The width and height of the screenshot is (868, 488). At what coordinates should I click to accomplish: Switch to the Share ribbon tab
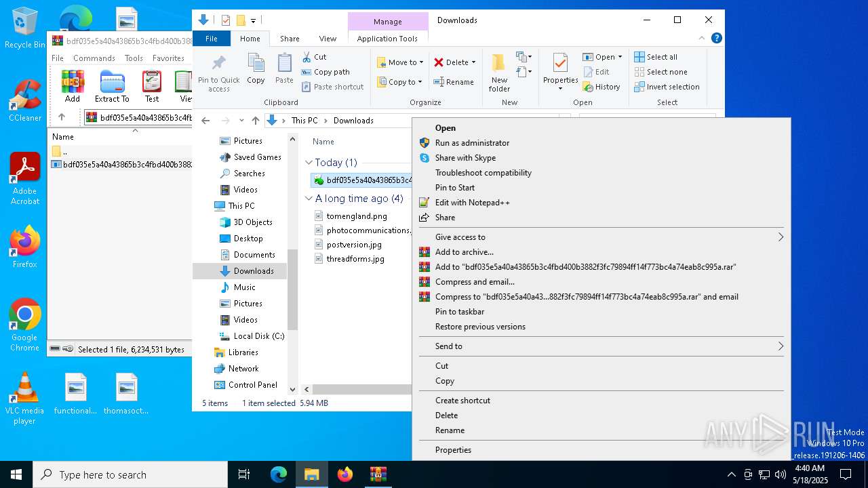point(290,39)
